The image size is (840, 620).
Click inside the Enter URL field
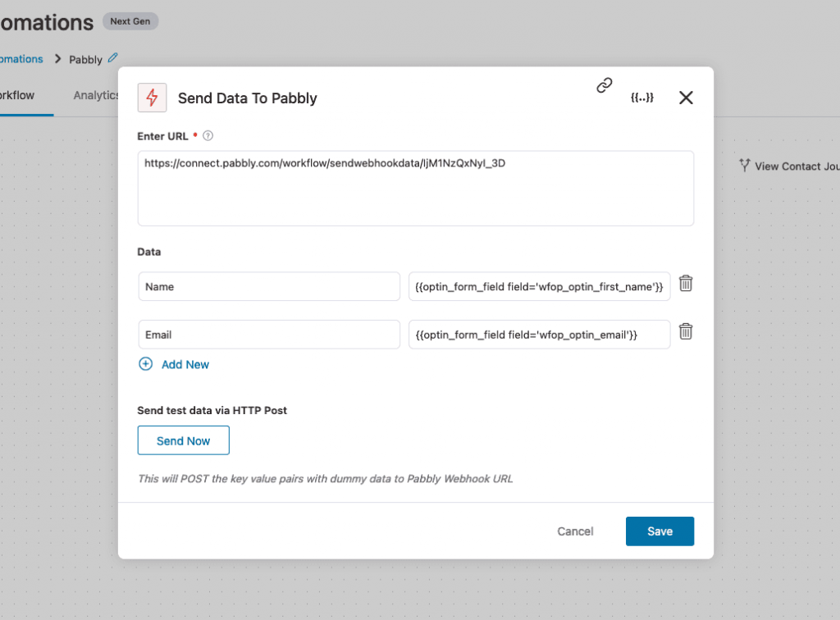click(416, 189)
